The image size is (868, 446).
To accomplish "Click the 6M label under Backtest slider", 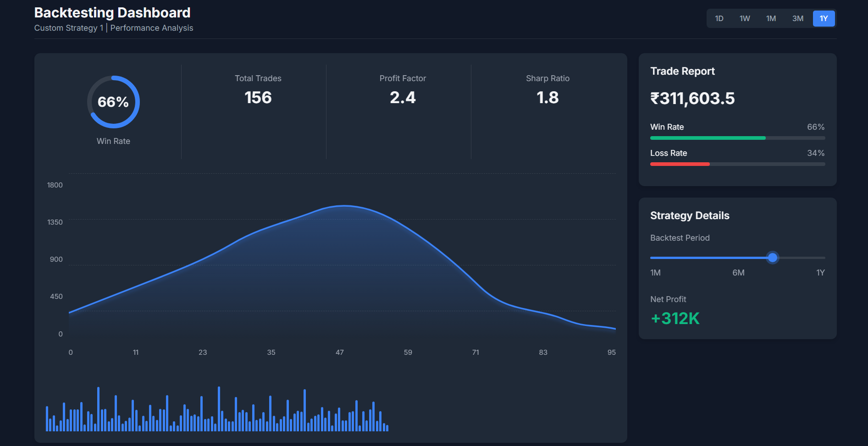I will point(738,273).
